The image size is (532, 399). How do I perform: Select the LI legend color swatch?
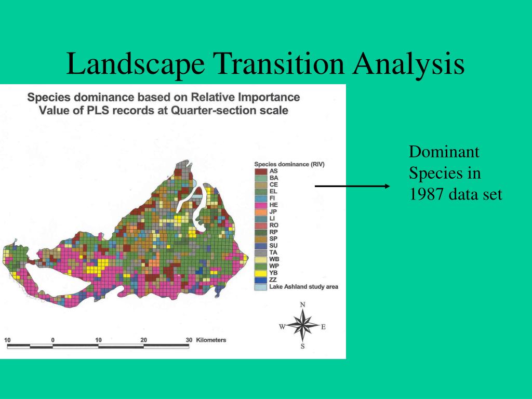click(261, 219)
